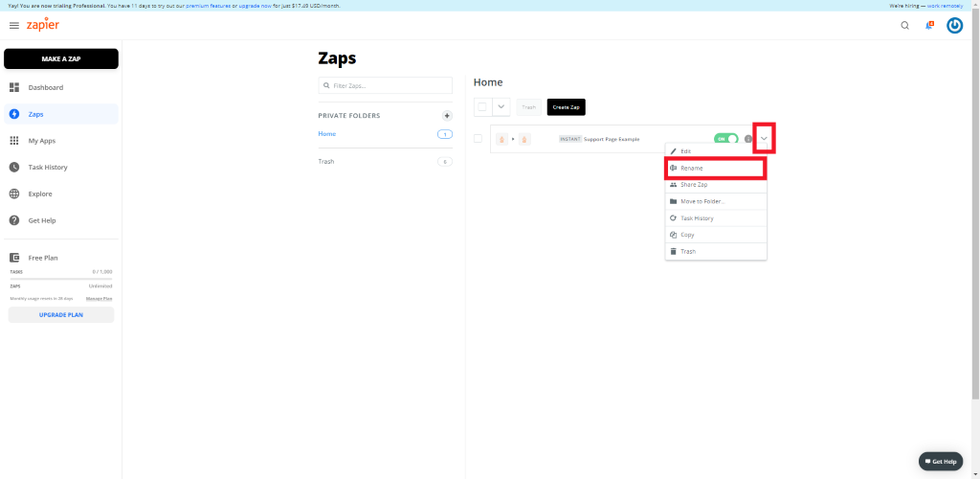Screen dimensions: 980x479
Task: Click the tasks usage progress bar
Action: coord(61,278)
